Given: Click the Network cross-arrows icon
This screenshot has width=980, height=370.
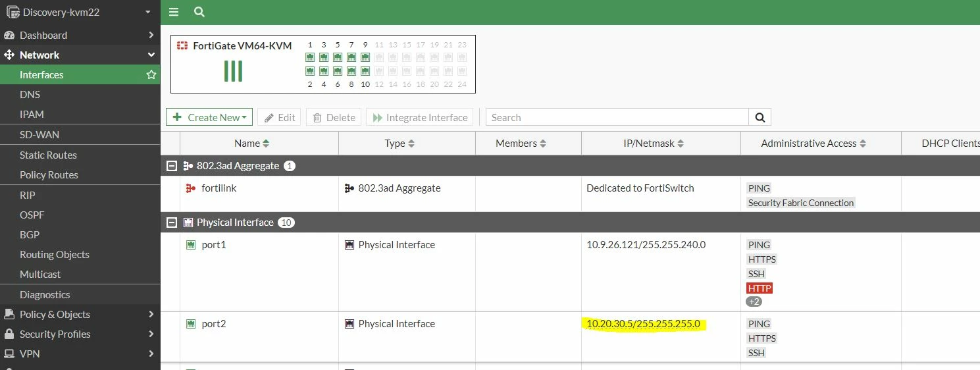Looking at the screenshot, I should (x=9, y=55).
